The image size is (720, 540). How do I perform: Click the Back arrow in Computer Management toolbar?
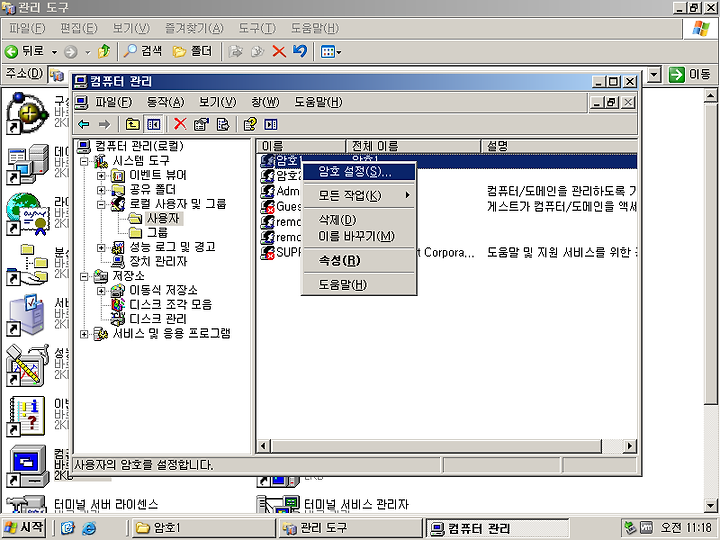[x=84, y=124]
